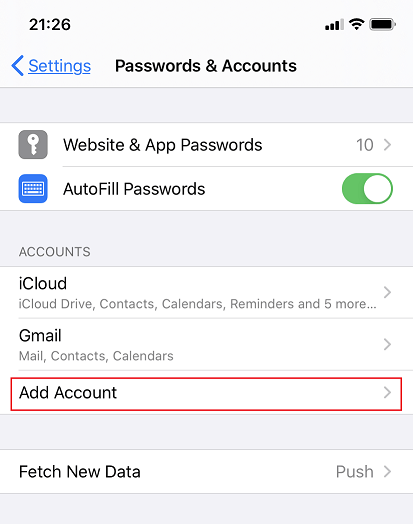
Task: Open Website & App Passwords row
Action: 206,145
